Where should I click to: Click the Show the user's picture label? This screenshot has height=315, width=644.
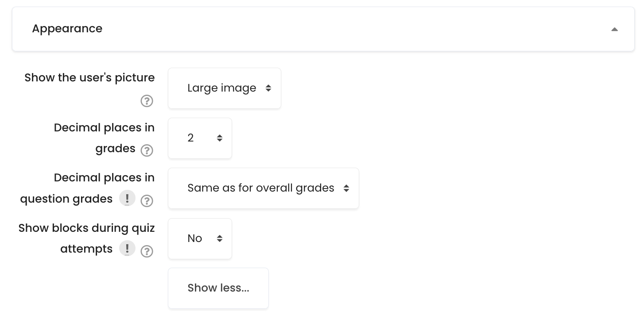89,77
